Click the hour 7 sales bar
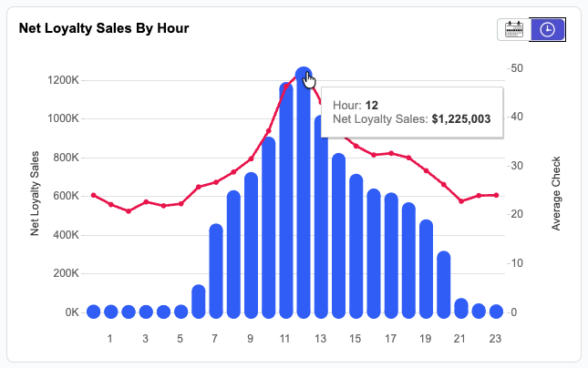Image resolution: width=588 pixels, height=368 pixels. (x=216, y=271)
